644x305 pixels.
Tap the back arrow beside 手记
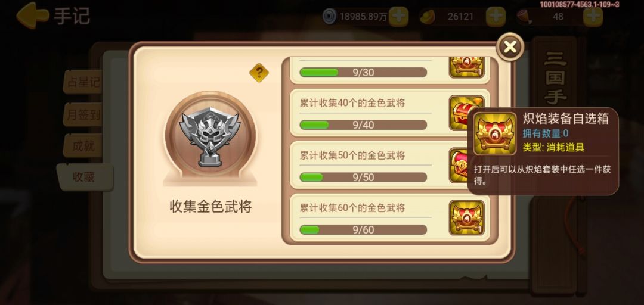point(32,15)
